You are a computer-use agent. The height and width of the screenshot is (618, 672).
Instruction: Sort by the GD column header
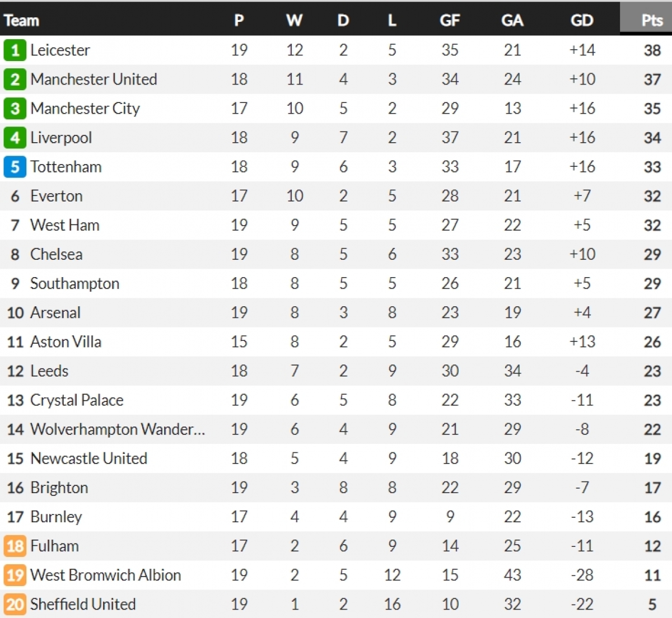(x=582, y=21)
